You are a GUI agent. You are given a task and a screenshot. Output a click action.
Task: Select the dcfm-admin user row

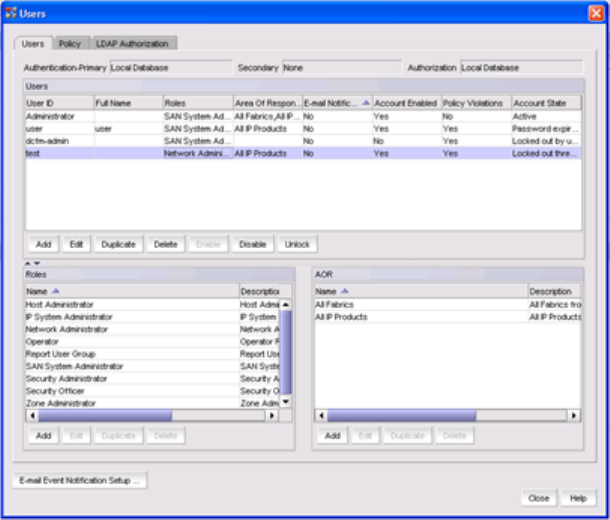(303, 141)
